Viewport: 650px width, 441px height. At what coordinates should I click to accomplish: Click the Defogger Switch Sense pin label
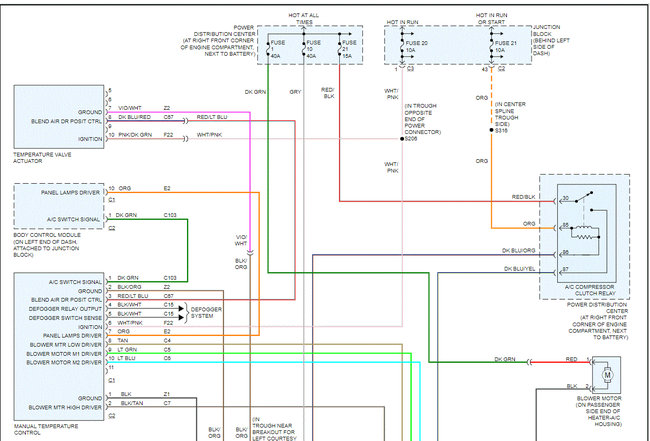[65, 318]
